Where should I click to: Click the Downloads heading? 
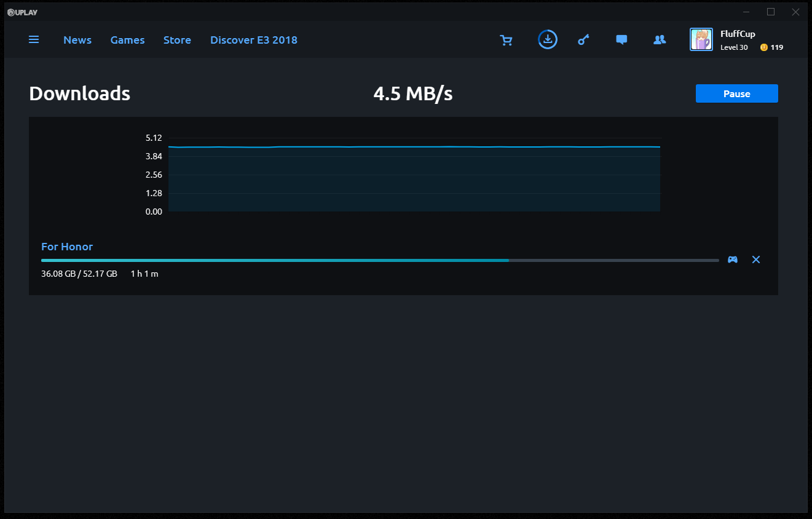pos(80,93)
